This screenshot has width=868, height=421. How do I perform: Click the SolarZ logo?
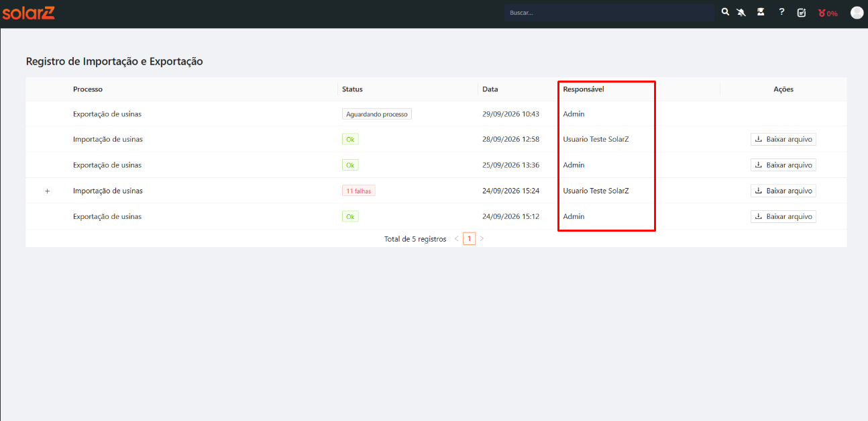point(28,13)
